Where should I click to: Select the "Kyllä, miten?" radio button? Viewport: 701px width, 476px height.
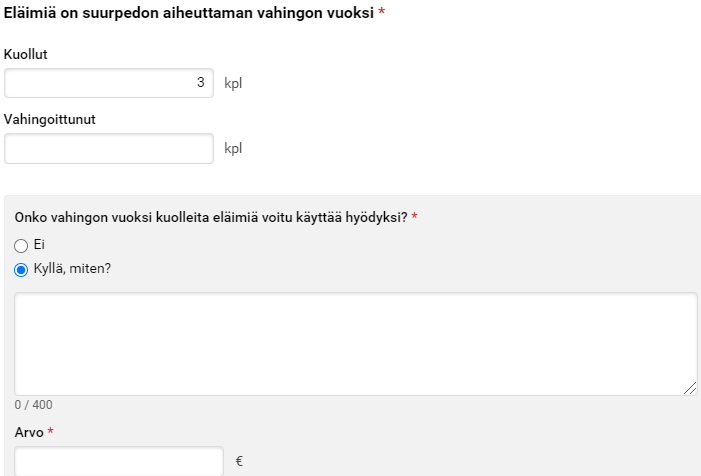(21, 269)
